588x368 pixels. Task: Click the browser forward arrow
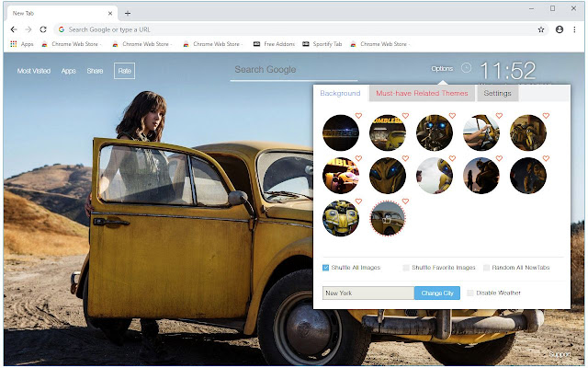click(x=28, y=29)
